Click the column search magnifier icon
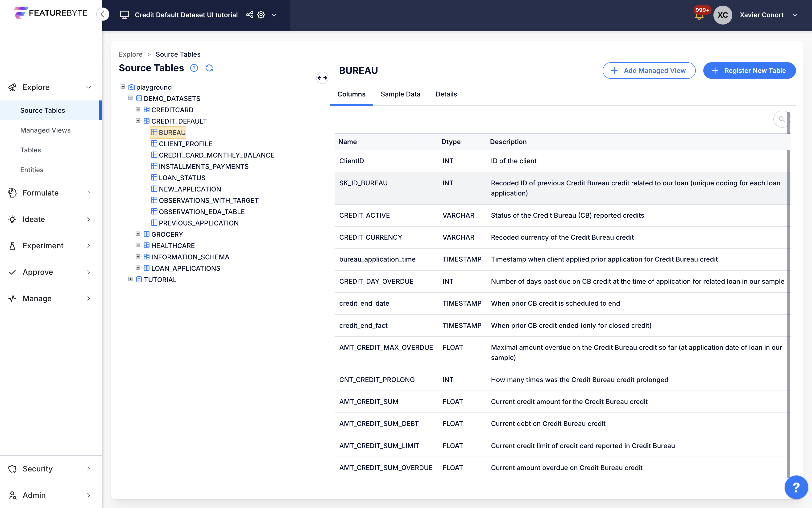This screenshot has width=812, height=508. (x=781, y=119)
